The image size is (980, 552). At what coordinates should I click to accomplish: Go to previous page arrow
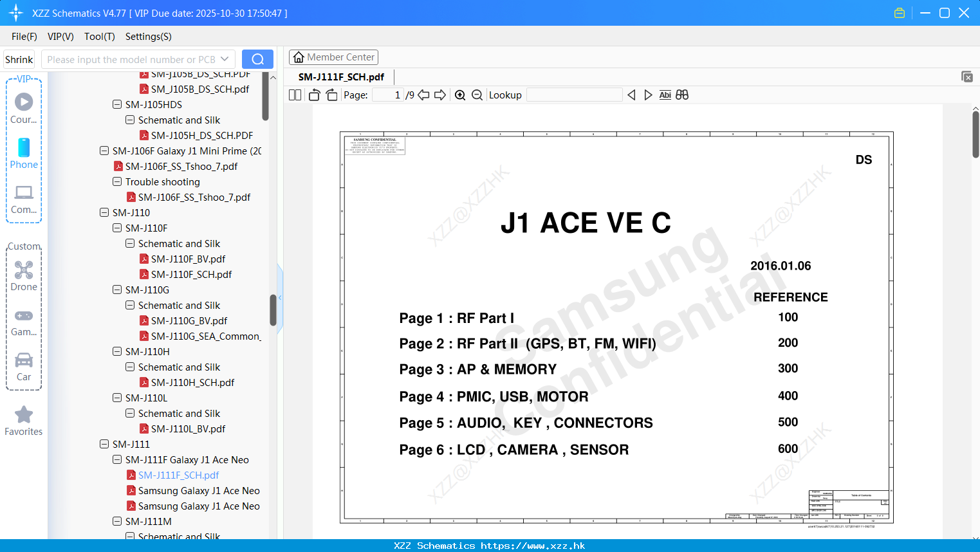click(x=423, y=95)
